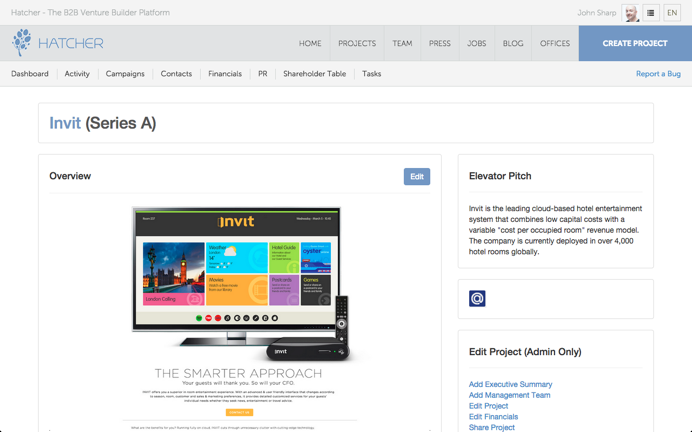Click the Edit Project (Admin Only) heading

[x=525, y=352]
